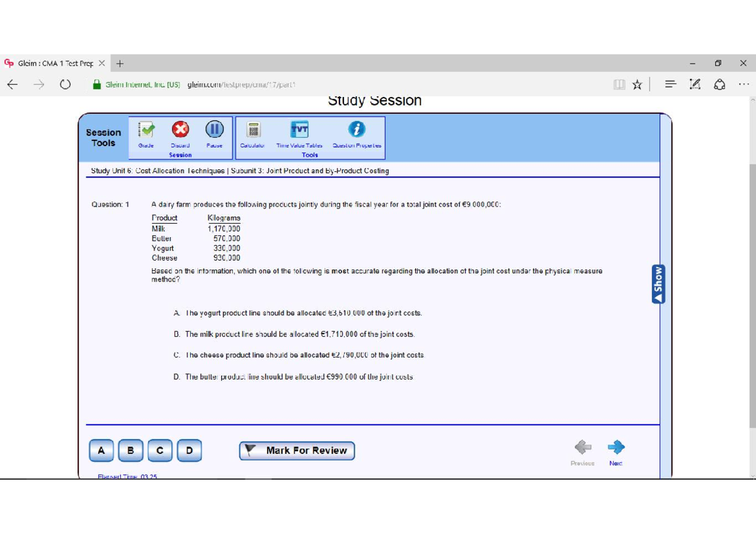
Task: Expand the Show side panel
Action: tap(658, 283)
